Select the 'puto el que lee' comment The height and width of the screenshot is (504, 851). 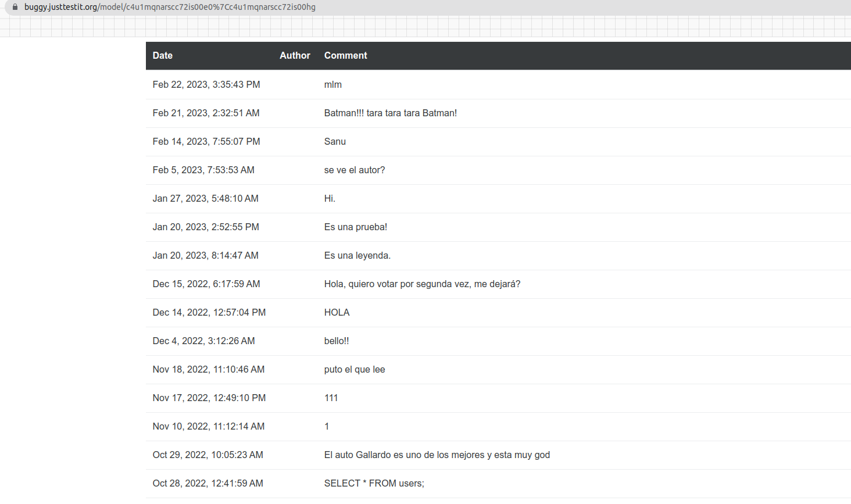355,369
